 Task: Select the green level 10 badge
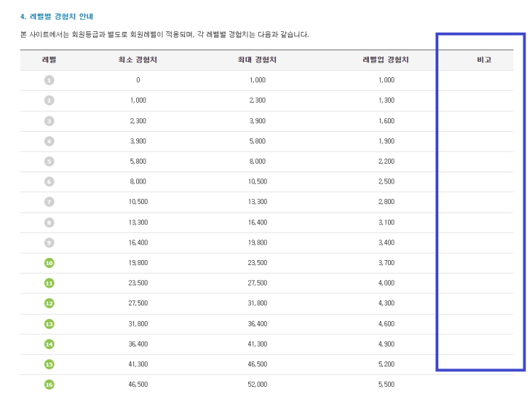click(49, 263)
